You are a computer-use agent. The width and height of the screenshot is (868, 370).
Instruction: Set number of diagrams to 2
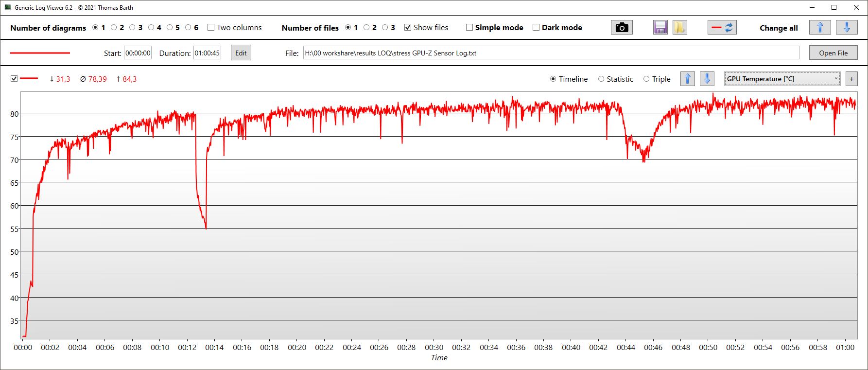114,28
